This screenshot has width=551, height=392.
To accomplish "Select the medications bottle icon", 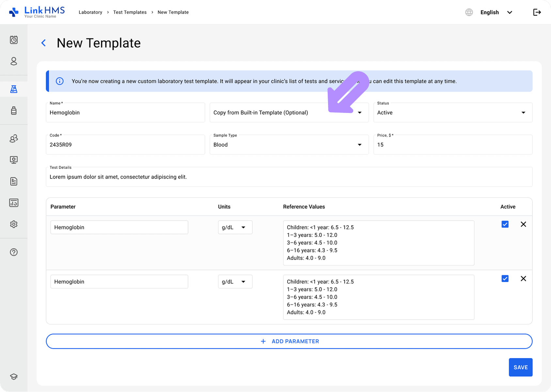I will pyautogui.click(x=14, y=111).
